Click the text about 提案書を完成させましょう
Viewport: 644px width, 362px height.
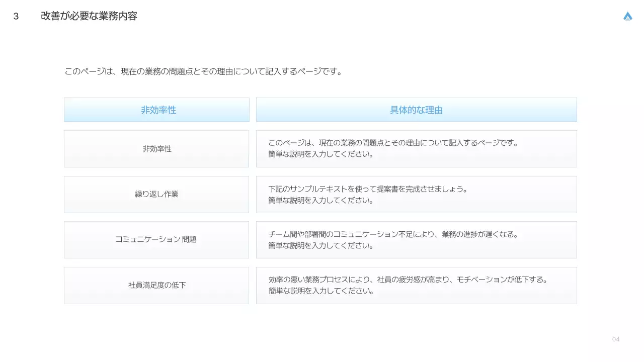[368, 189]
